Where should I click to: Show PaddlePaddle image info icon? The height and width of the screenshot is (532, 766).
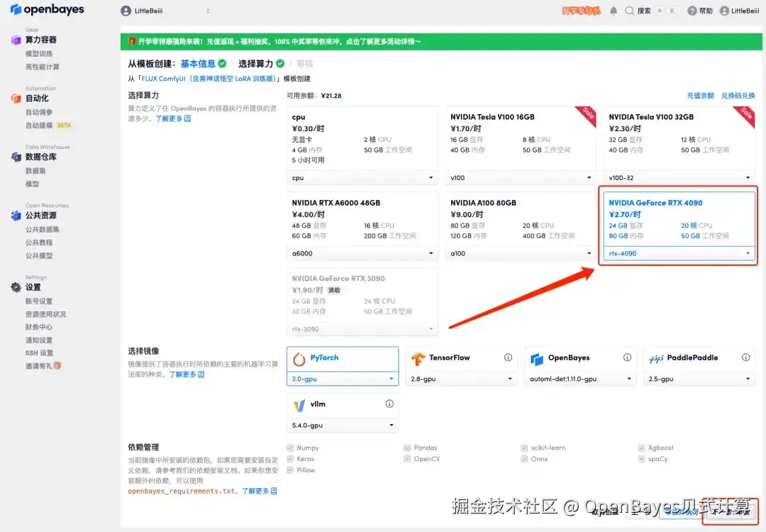click(746, 358)
